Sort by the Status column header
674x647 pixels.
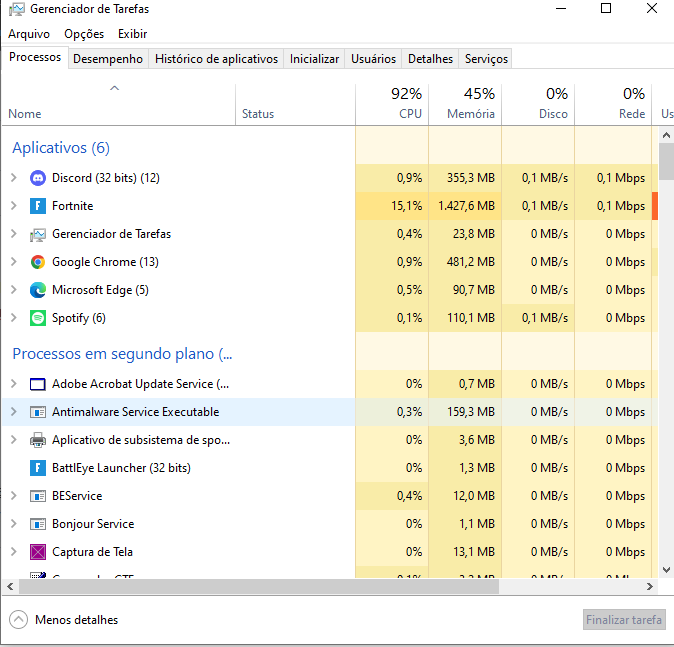point(295,104)
